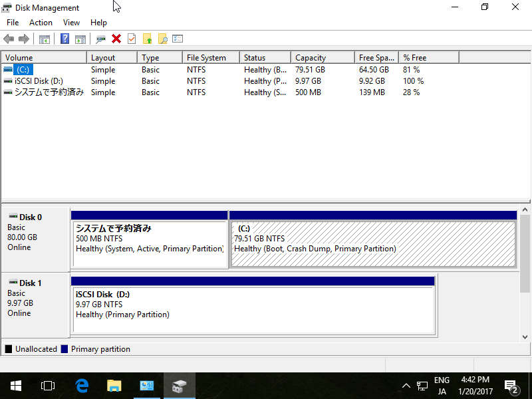Click the connect/rescan drive toolbar icon

(x=100, y=39)
